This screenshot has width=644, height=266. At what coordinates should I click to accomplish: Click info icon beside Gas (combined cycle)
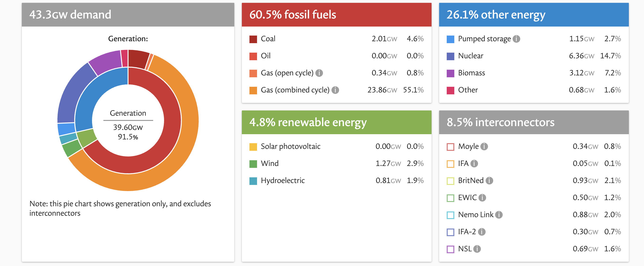335,90
